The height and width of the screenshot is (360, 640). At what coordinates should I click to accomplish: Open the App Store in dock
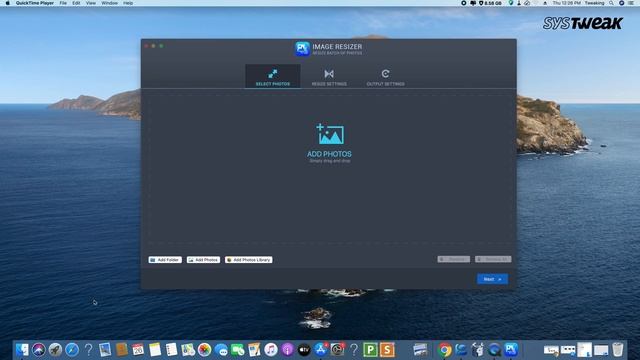pyautogui.click(x=321, y=350)
